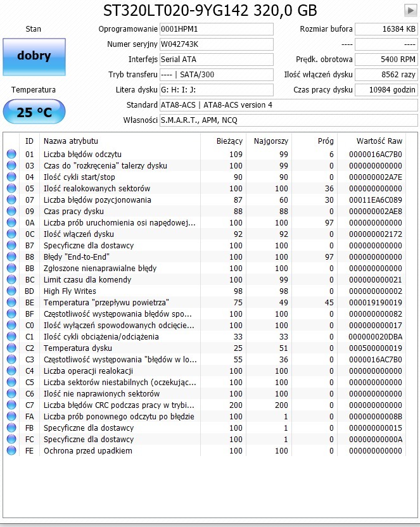420x527 pixels.
Task: Click the transfer mode field SATA/300
Action: pos(217,75)
